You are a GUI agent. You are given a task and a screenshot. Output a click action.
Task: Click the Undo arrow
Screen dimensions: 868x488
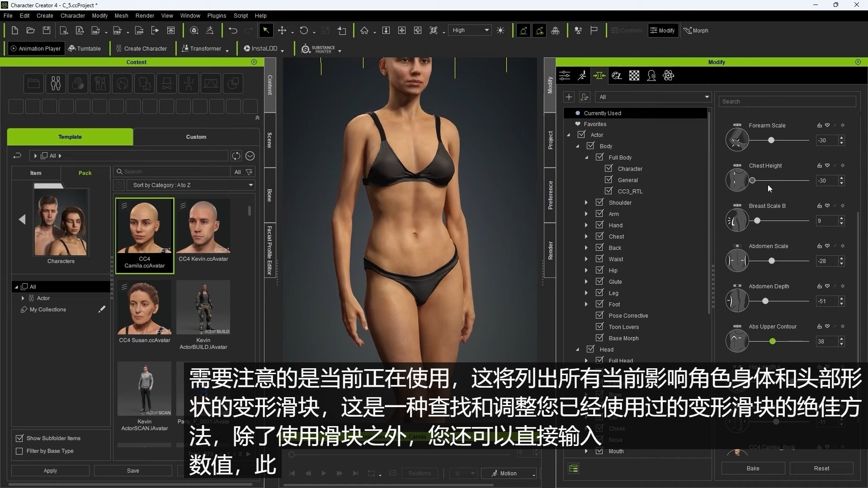(x=233, y=30)
